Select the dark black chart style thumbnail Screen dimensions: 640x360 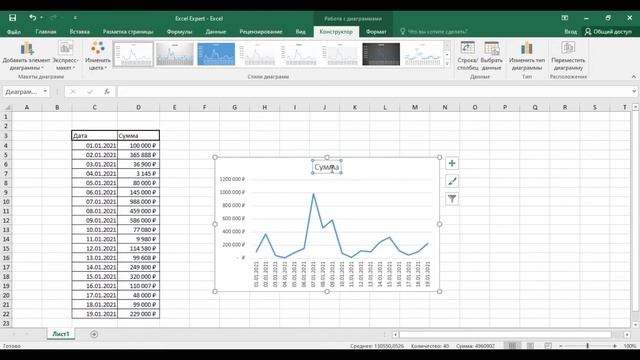[x=381, y=54]
